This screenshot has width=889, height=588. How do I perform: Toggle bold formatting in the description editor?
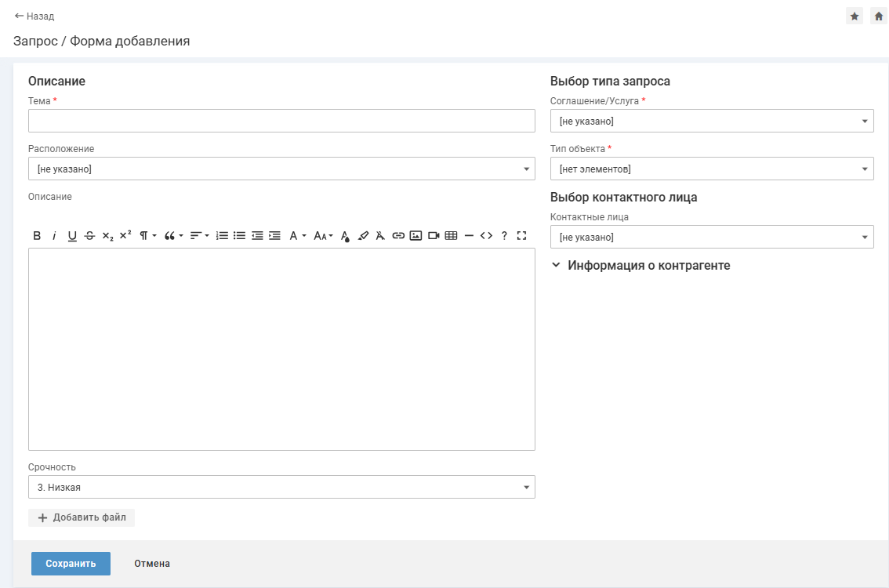pyautogui.click(x=37, y=235)
